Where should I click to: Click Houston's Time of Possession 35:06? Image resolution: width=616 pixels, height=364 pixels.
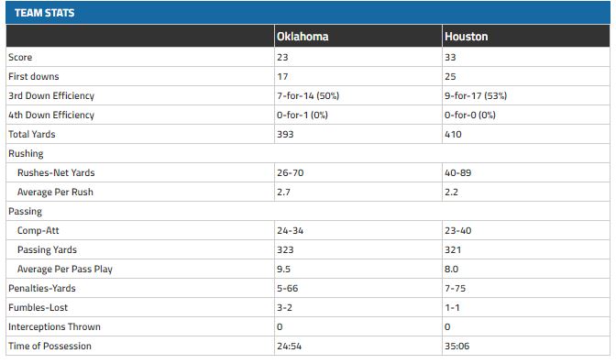456,347
